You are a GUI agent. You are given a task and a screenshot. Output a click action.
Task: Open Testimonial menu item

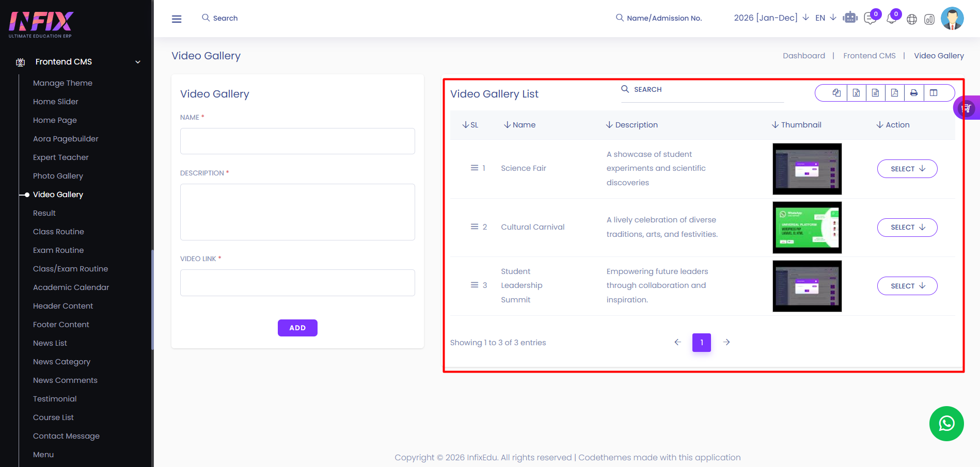[x=55, y=399]
